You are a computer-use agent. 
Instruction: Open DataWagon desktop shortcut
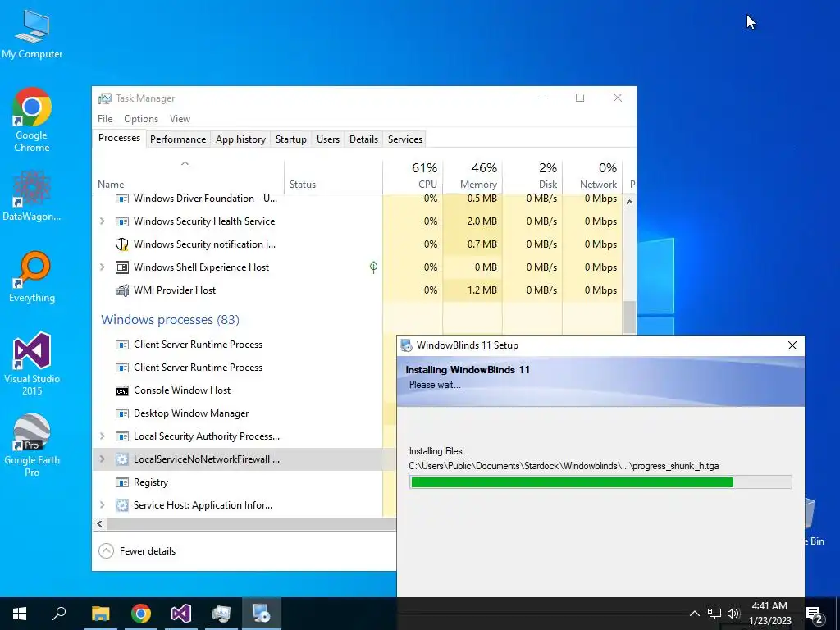click(x=32, y=195)
